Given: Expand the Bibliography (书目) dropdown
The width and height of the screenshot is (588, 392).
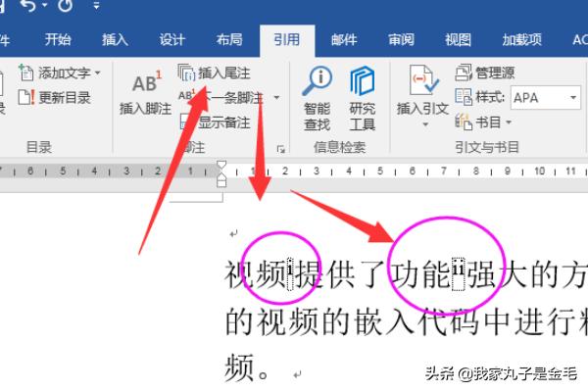Looking at the screenshot, I should point(509,122).
